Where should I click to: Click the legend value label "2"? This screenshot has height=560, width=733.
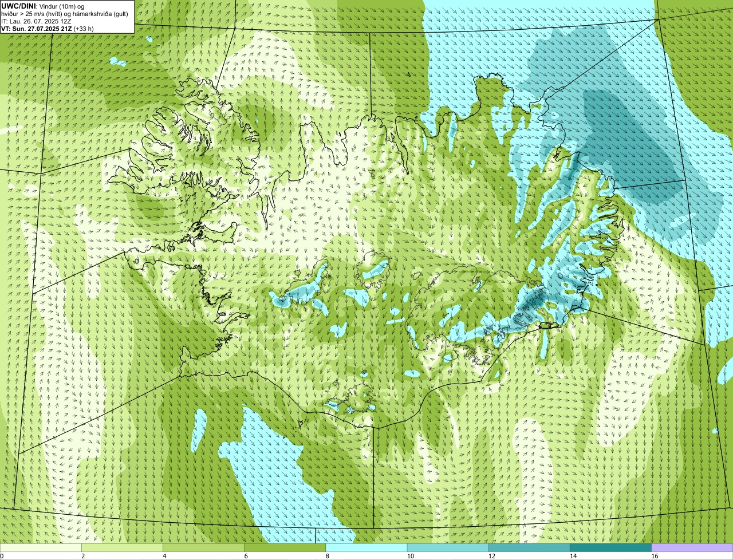(83, 556)
